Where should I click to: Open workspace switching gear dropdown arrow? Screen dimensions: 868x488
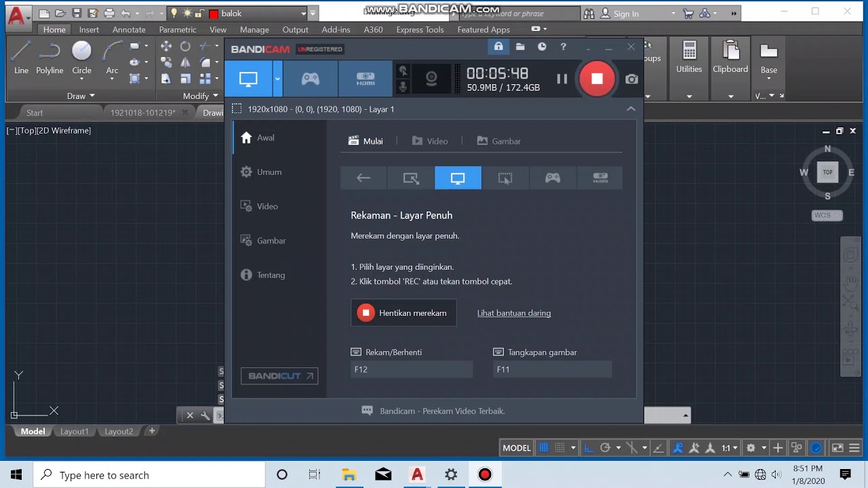tap(764, 447)
